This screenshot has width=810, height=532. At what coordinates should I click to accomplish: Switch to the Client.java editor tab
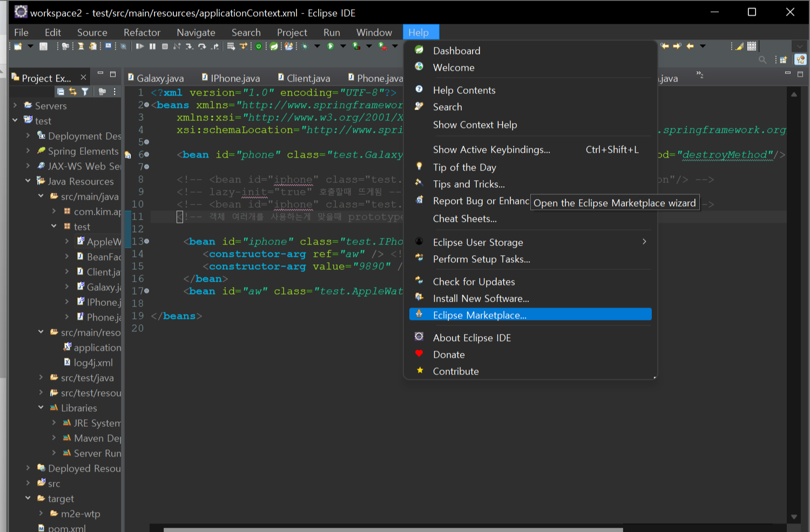303,78
